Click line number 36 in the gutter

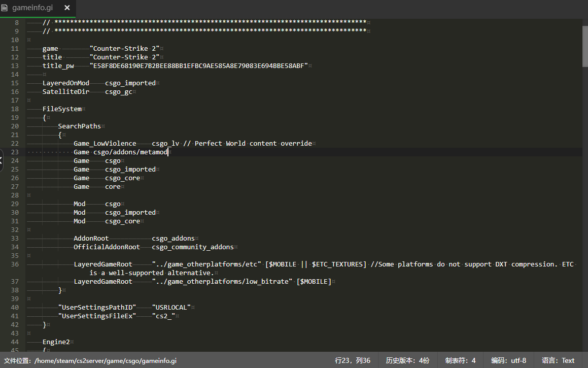pyautogui.click(x=15, y=264)
